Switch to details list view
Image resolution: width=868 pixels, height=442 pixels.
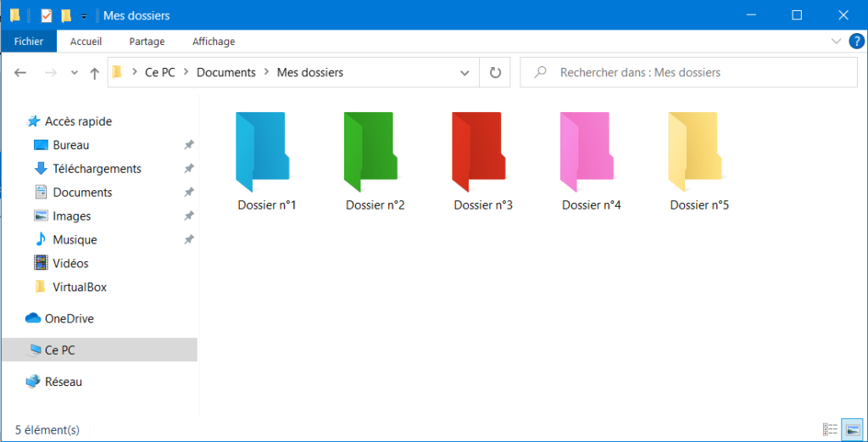click(x=830, y=429)
